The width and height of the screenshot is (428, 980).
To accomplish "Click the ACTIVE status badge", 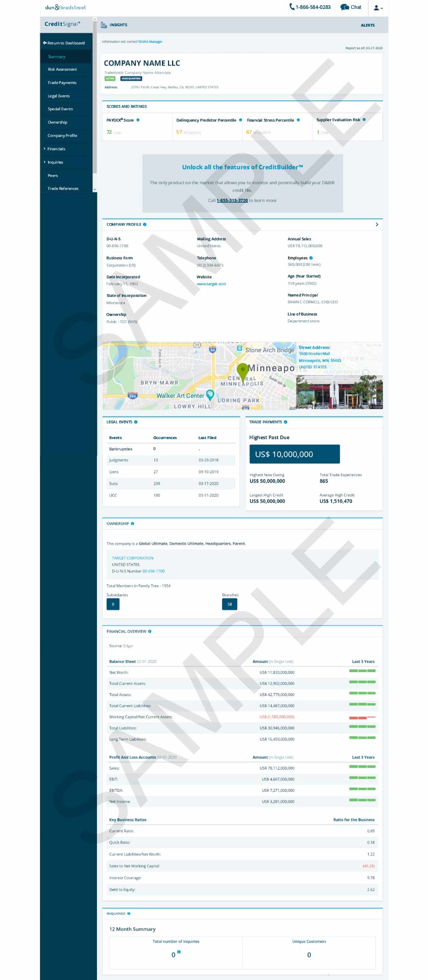I will (x=110, y=78).
